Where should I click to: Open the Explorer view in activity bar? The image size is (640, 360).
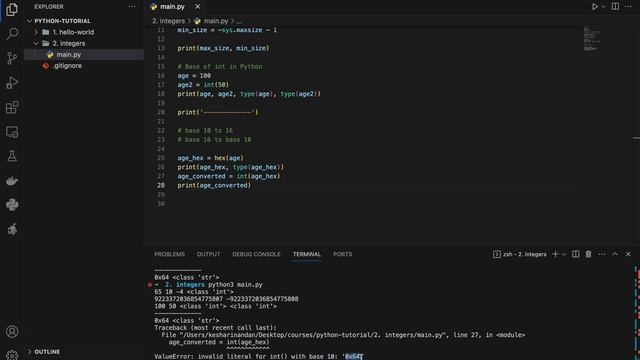pyautogui.click(x=12, y=9)
